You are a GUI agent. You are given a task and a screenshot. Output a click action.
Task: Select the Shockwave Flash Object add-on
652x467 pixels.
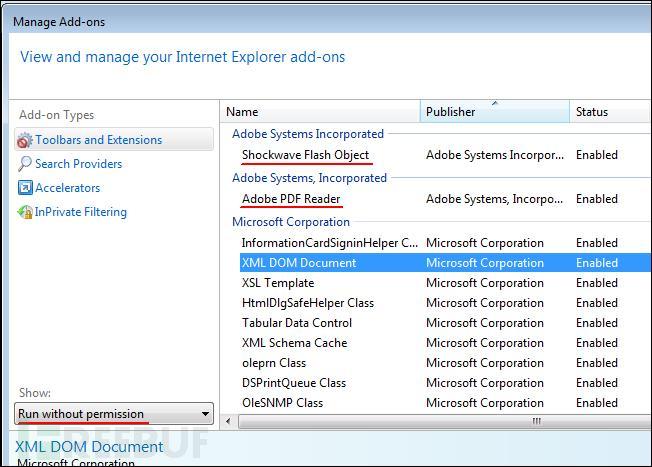pyautogui.click(x=305, y=155)
